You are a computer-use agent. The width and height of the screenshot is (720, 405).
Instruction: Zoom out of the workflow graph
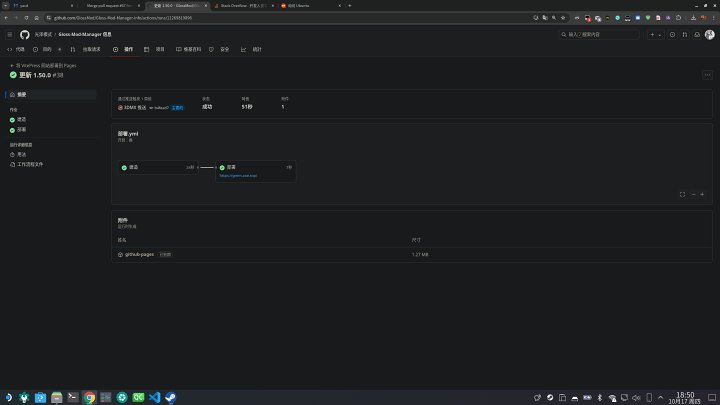pos(693,194)
